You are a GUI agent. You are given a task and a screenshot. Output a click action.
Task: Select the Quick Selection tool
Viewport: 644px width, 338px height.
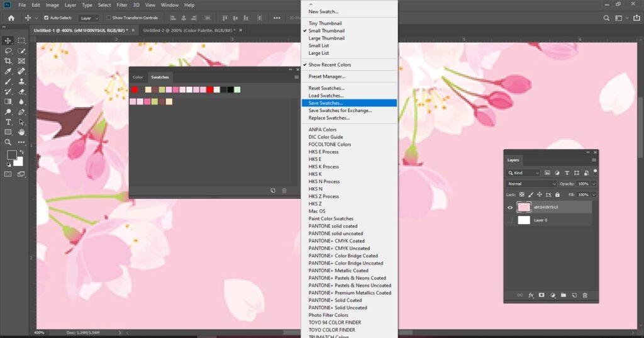(x=21, y=51)
